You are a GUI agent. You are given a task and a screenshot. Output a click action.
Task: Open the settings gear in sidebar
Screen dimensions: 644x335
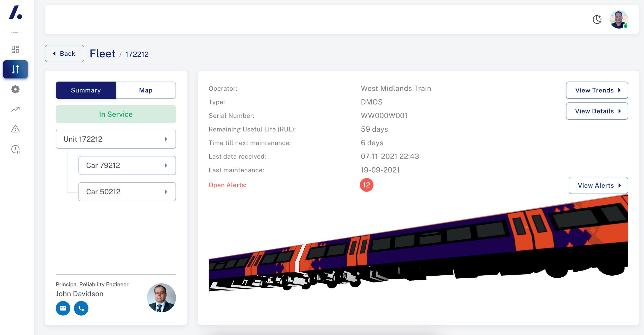click(15, 89)
